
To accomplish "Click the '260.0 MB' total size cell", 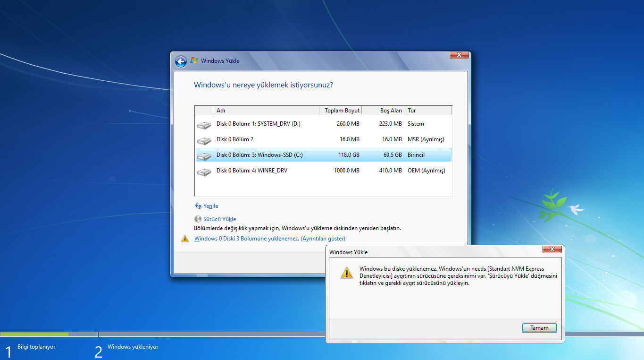I will [348, 124].
